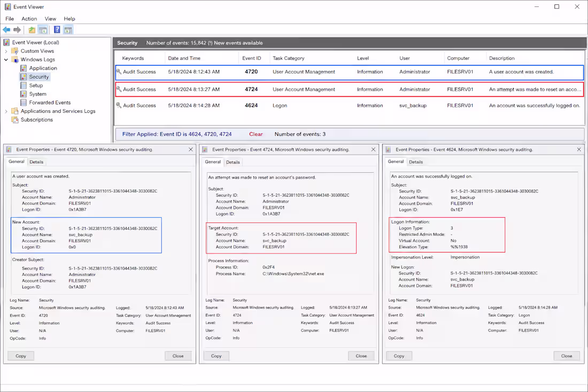
Task: Select General tab in Event 4624 dialog
Action: [396, 162]
